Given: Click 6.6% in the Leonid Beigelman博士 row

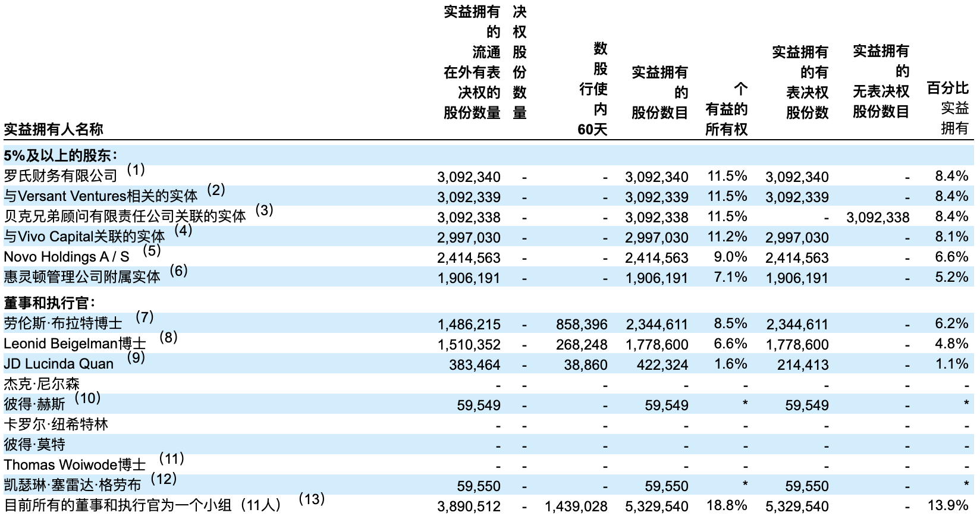Looking at the screenshot, I should [x=731, y=344].
